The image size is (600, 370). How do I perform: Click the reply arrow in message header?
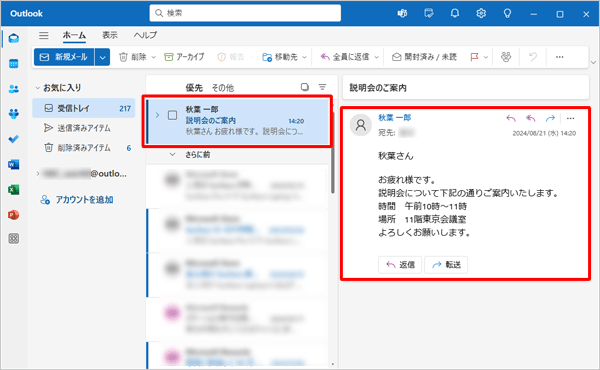click(511, 118)
